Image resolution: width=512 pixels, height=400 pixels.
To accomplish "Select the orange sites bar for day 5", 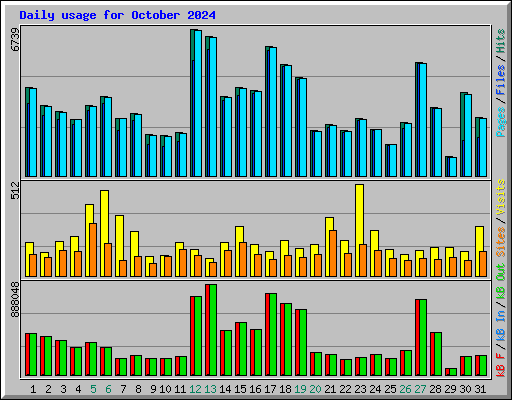I will pos(93,250).
